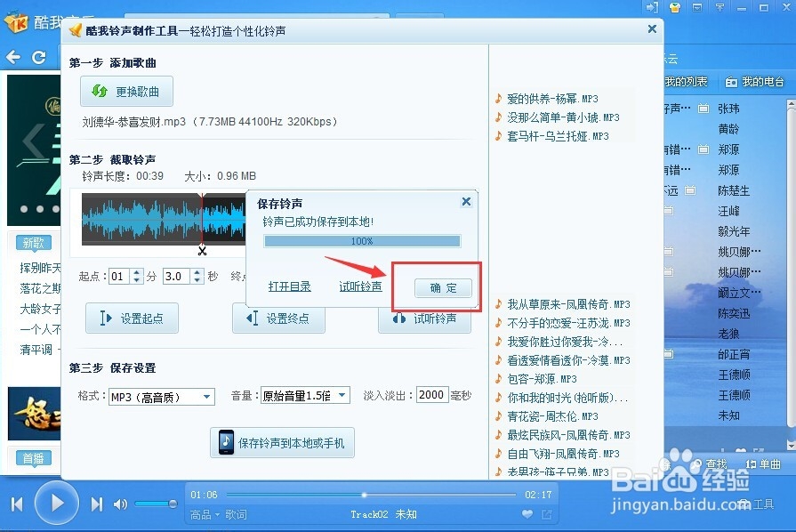Open the 原始音量1.5倍 volume dropdown
796x532 pixels.
(302, 395)
